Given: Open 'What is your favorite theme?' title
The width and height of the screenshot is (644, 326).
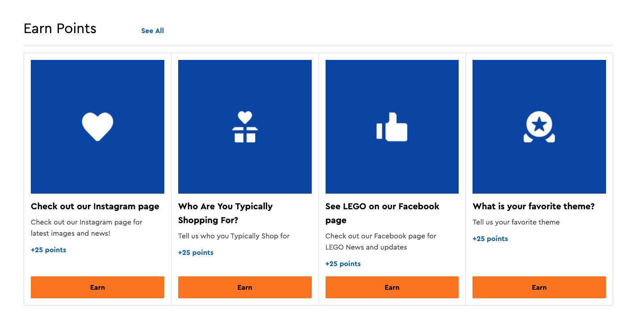Looking at the screenshot, I should click(534, 207).
